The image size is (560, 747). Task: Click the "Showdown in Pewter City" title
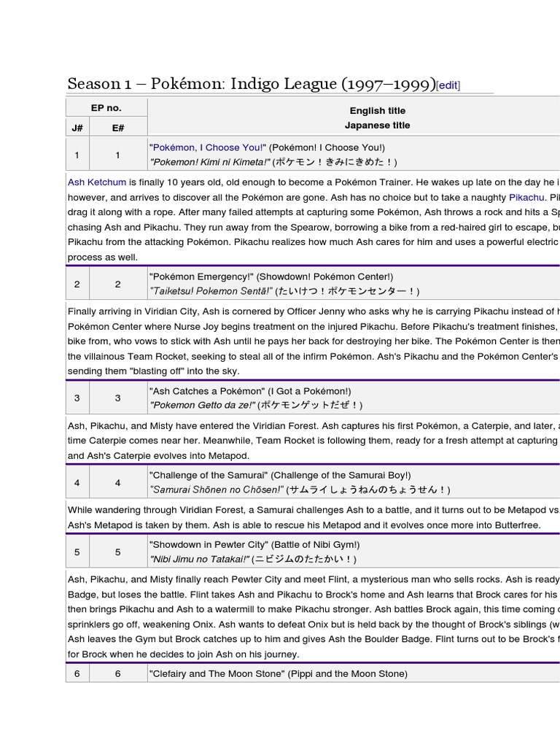pos(209,545)
